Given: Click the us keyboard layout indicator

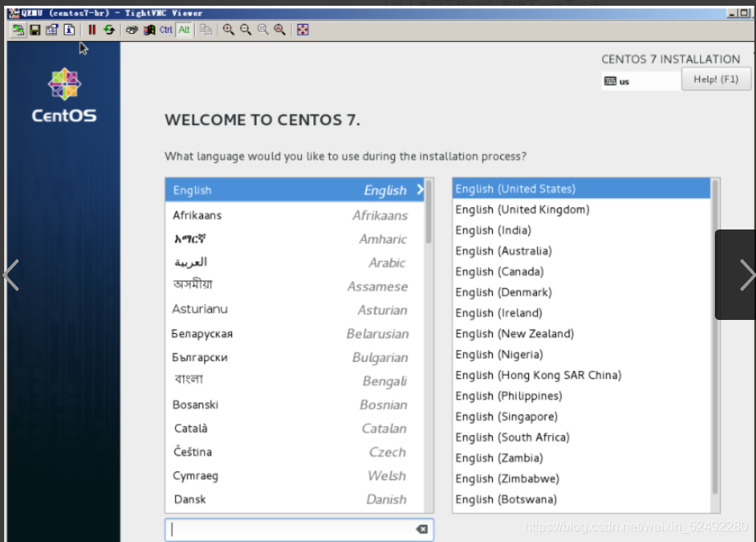Looking at the screenshot, I should [x=641, y=81].
